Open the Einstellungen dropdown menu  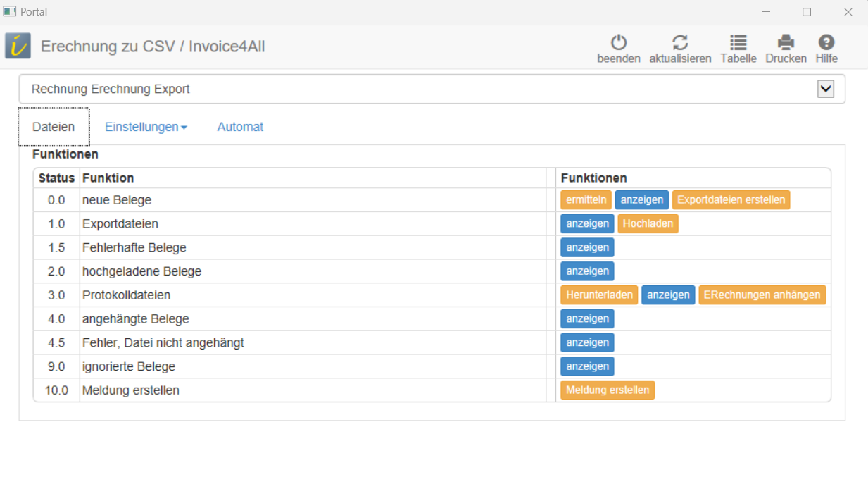[146, 127]
